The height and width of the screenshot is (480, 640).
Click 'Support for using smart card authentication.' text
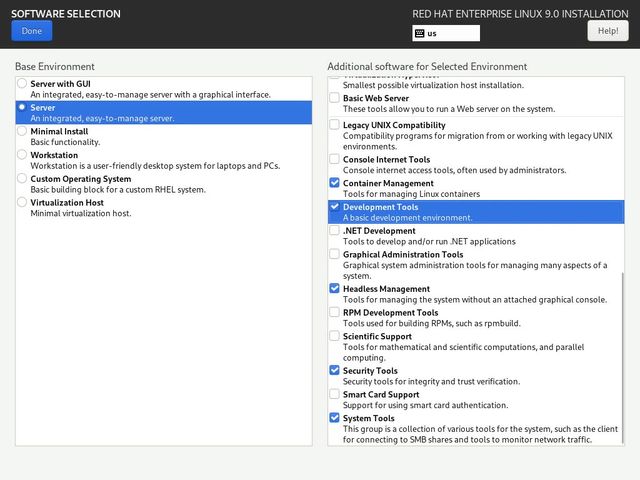[425, 405]
